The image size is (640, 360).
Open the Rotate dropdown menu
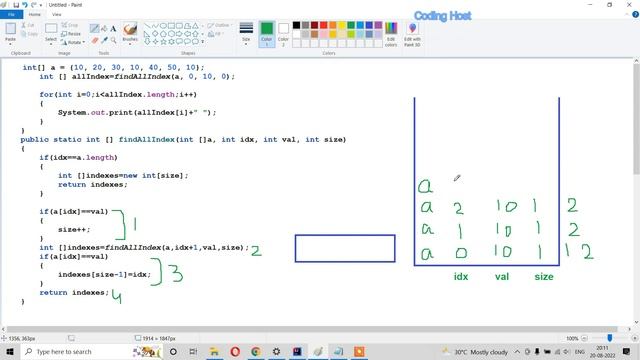pos(73,42)
